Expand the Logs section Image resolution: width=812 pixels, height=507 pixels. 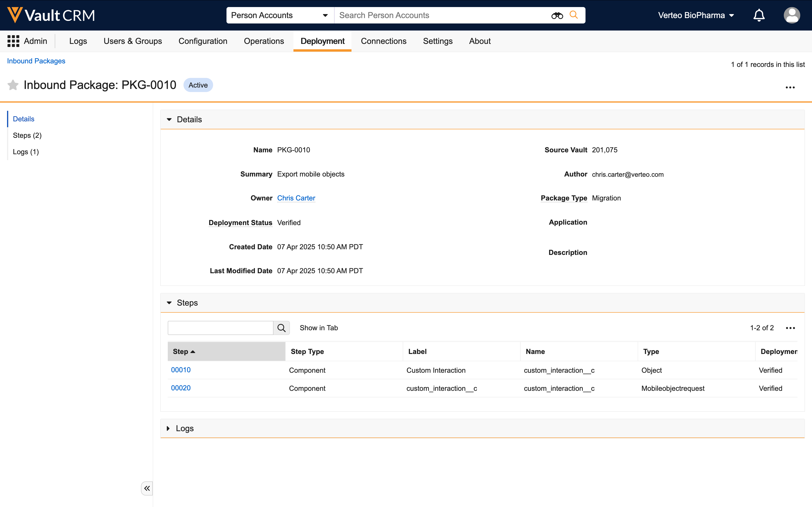click(168, 429)
